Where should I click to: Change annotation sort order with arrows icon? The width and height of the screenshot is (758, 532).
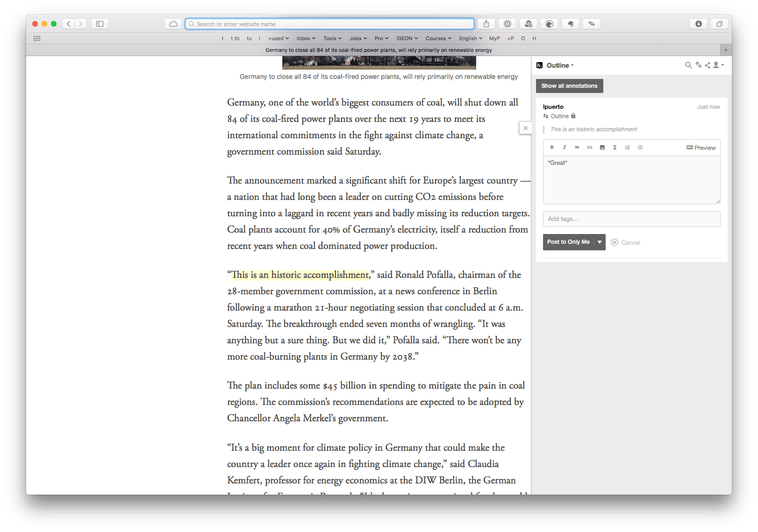click(698, 65)
